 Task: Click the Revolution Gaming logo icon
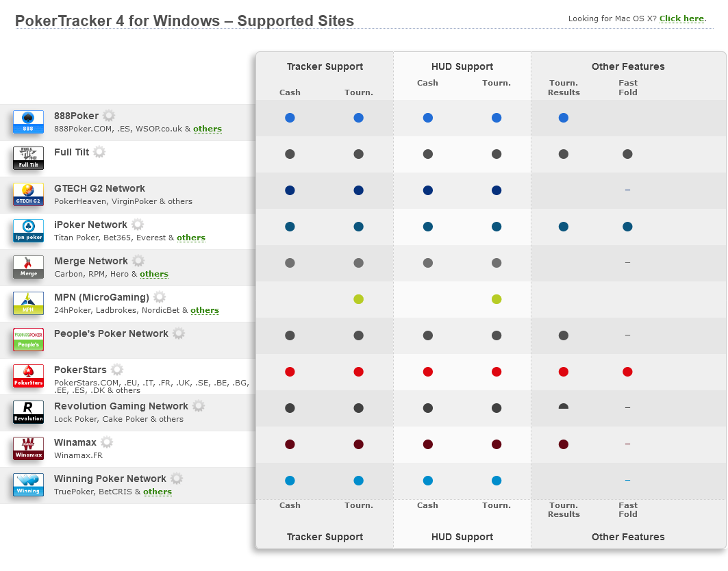(28, 411)
